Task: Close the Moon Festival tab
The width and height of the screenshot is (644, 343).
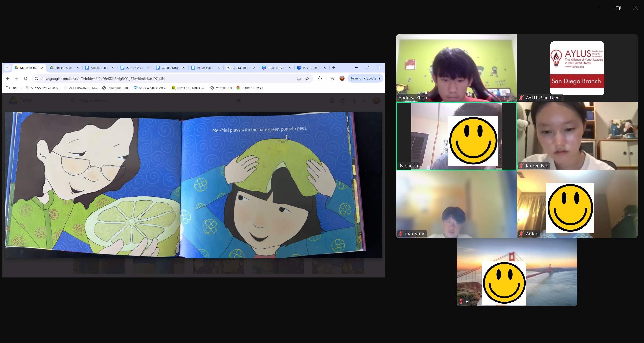Action: pyautogui.click(x=42, y=68)
